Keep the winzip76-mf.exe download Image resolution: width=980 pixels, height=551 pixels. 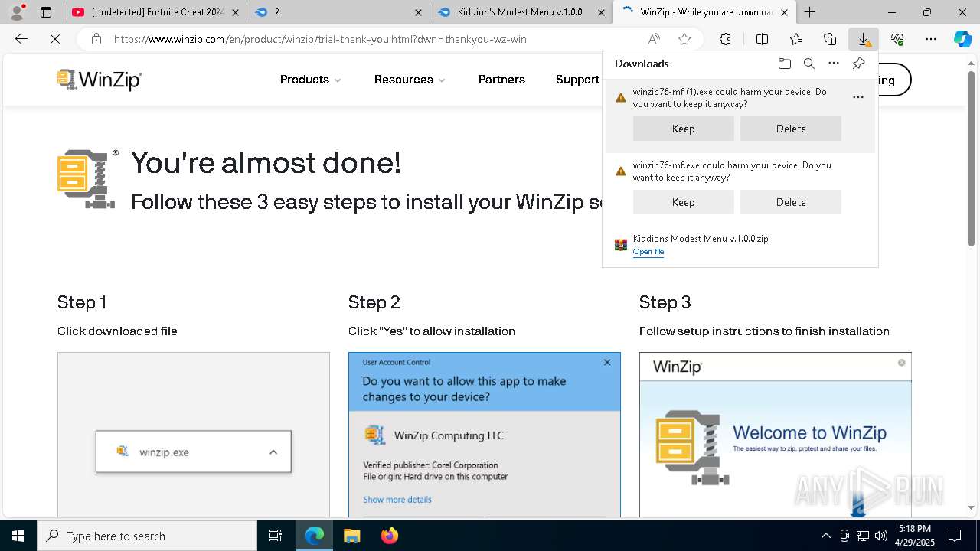pyautogui.click(x=683, y=202)
